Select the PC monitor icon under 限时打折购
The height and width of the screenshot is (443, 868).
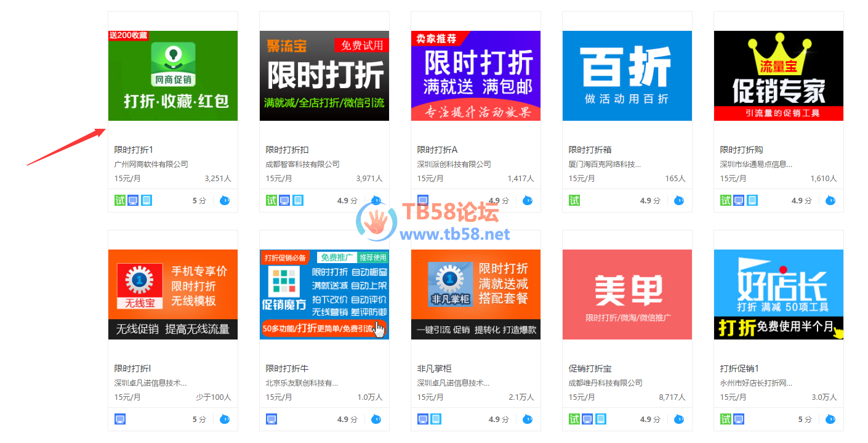click(739, 200)
